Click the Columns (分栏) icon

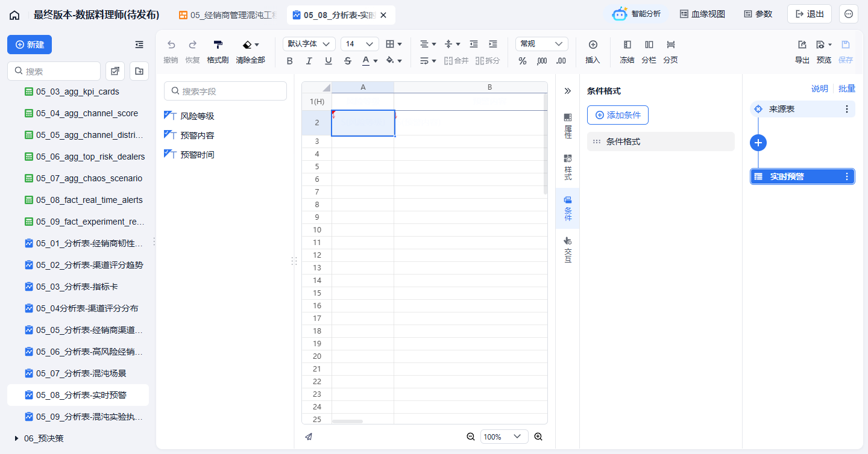pyautogui.click(x=649, y=52)
